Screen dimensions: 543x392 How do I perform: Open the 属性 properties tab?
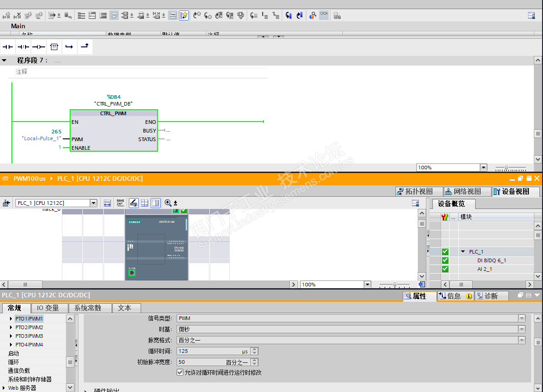(x=419, y=296)
